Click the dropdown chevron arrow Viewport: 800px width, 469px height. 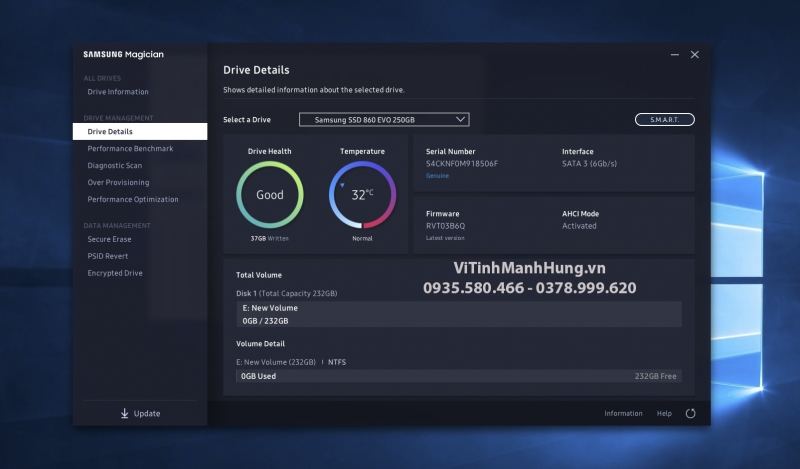pos(460,119)
